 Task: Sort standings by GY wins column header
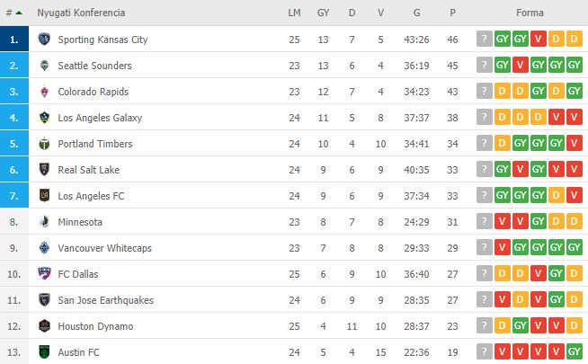point(323,13)
